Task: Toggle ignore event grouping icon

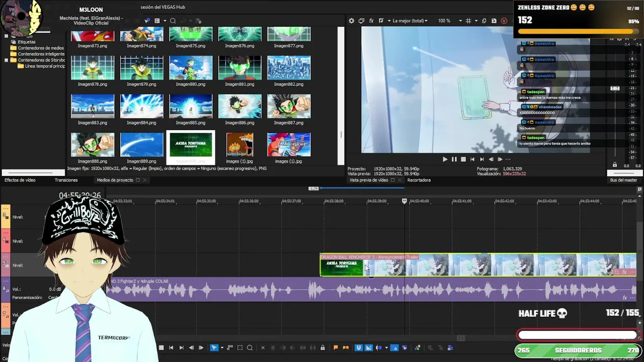Action: [405, 347]
